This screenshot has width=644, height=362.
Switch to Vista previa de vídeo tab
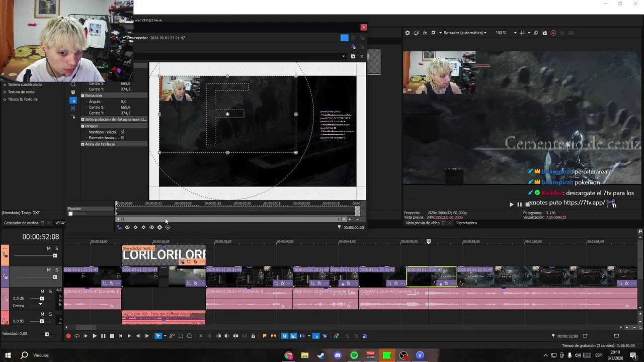point(422,223)
